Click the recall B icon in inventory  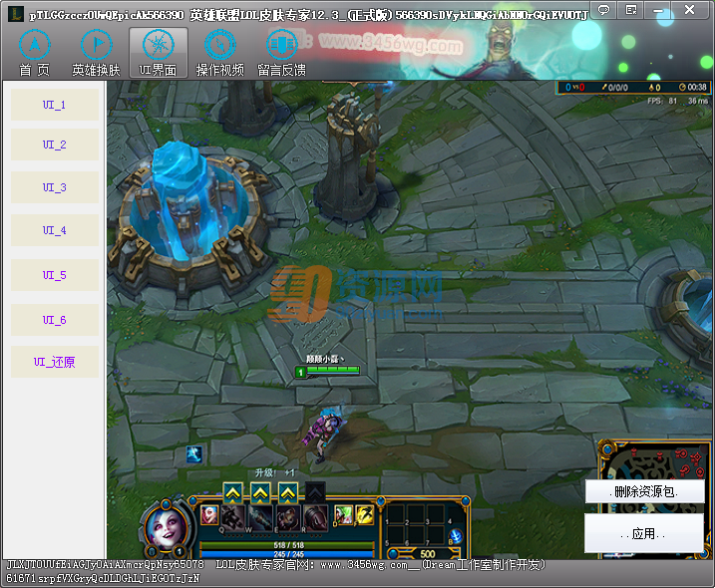pos(455,536)
